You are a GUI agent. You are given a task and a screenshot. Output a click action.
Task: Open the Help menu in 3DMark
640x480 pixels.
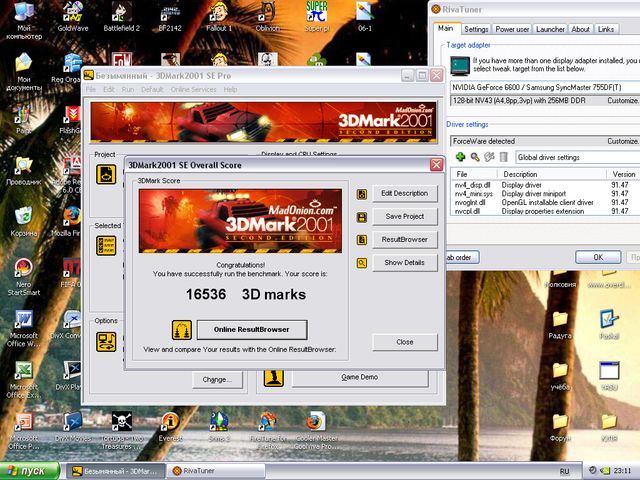click(x=230, y=89)
